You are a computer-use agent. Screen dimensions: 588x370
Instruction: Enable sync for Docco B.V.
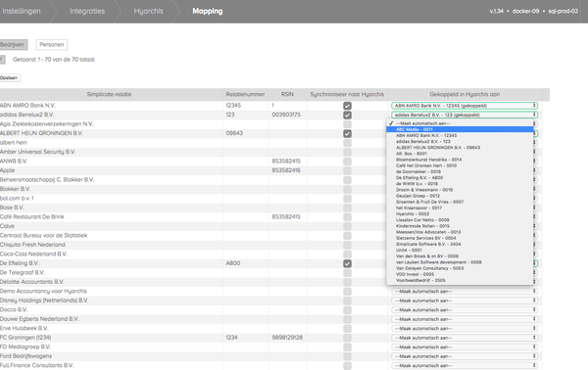point(347,309)
